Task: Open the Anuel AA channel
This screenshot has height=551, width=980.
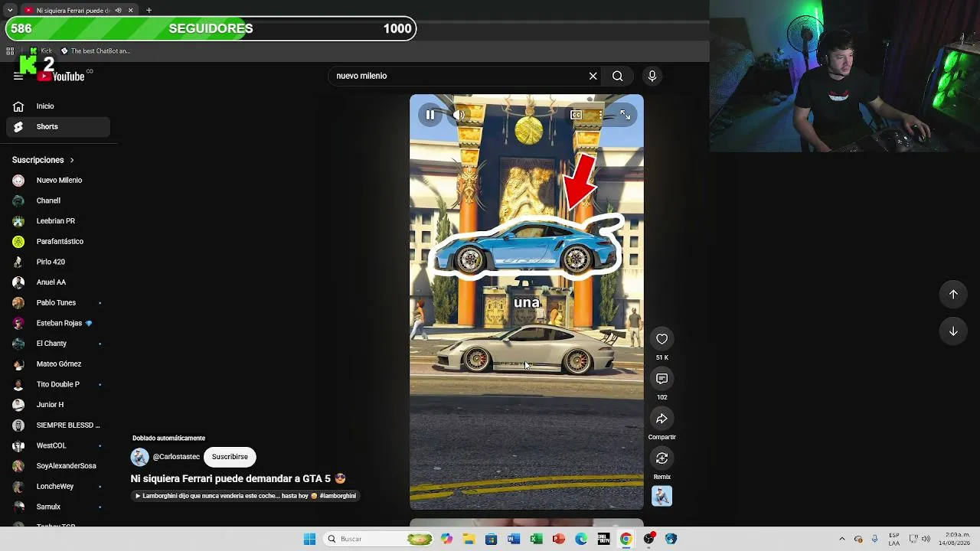Action: (58, 282)
